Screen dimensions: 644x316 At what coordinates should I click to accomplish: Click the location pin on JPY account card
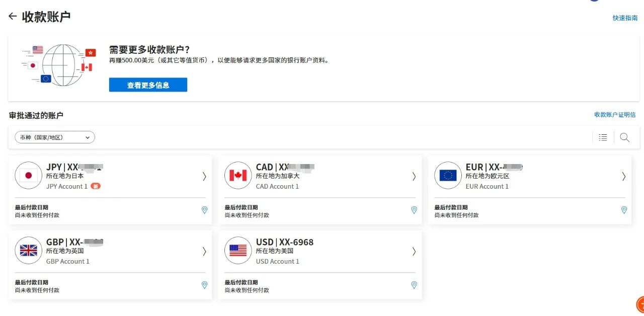204,210
